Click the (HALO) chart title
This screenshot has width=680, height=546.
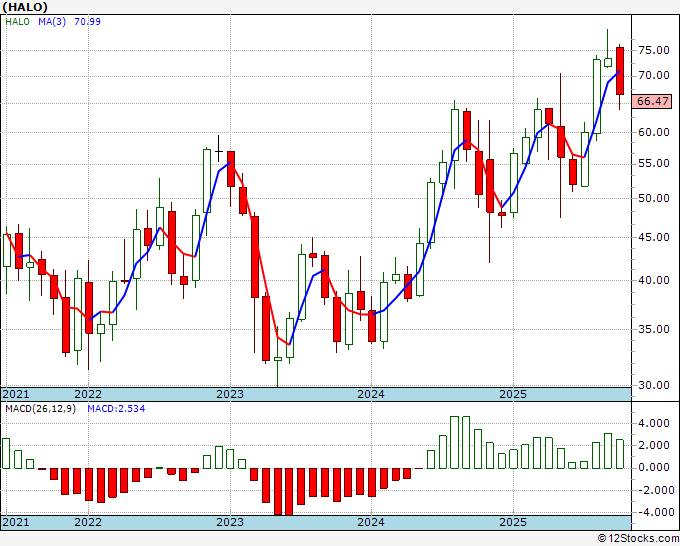[25, 7]
